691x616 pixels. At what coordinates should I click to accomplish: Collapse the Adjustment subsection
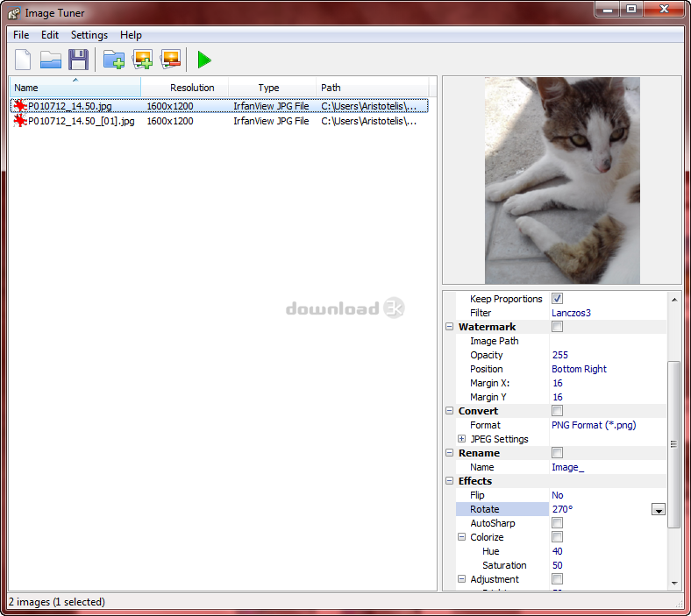pyautogui.click(x=461, y=579)
